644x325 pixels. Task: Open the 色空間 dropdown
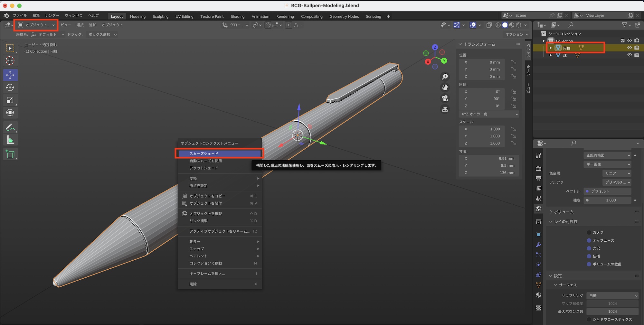coord(616,173)
